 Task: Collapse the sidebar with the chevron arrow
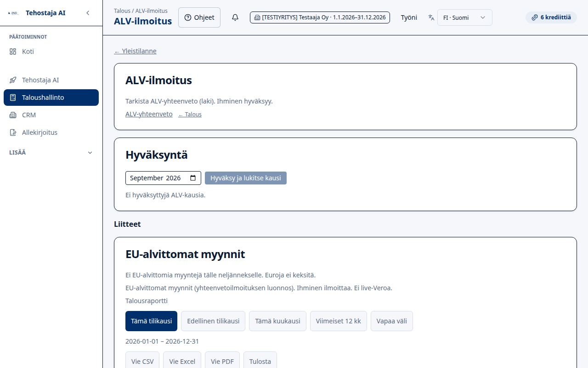[x=88, y=13]
